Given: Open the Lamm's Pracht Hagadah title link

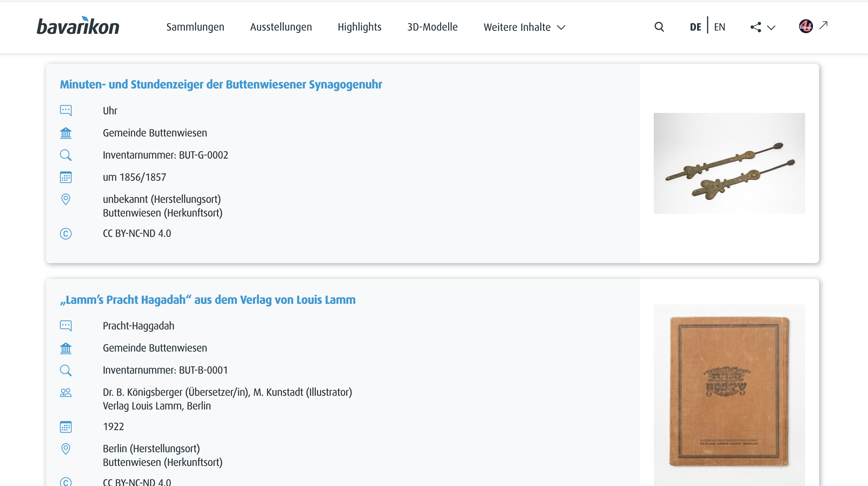Looking at the screenshot, I should [208, 300].
